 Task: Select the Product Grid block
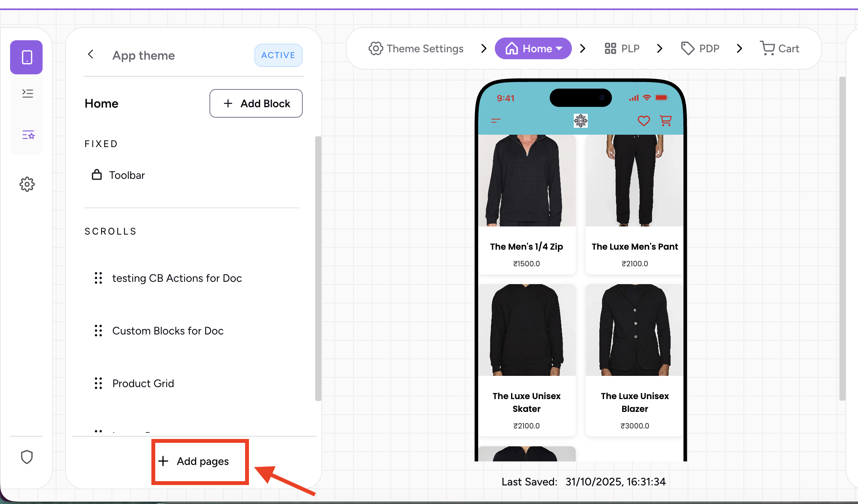point(143,383)
